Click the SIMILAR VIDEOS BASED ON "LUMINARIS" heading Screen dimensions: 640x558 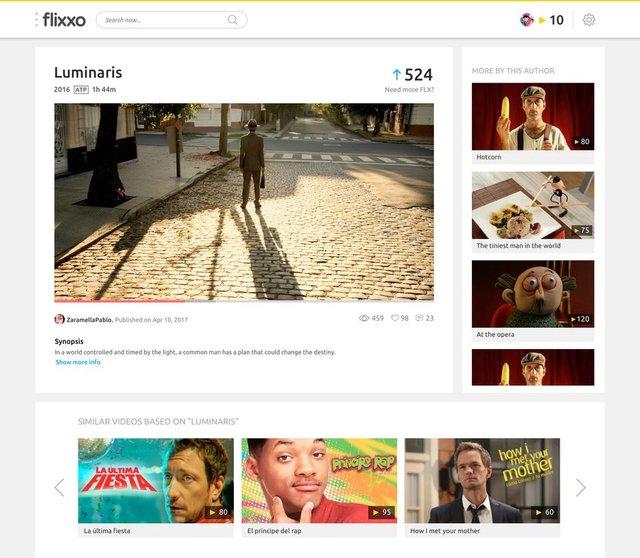click(x=158, y=422)
